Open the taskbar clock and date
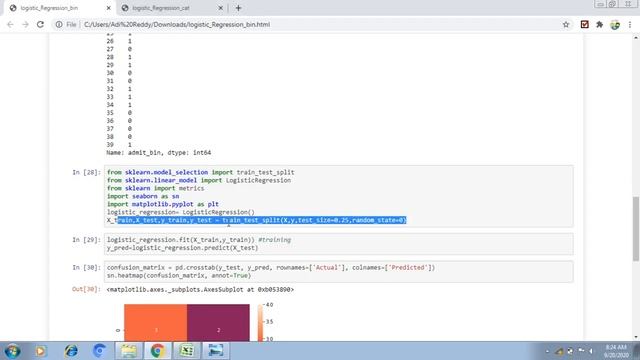 pos(616,351)
